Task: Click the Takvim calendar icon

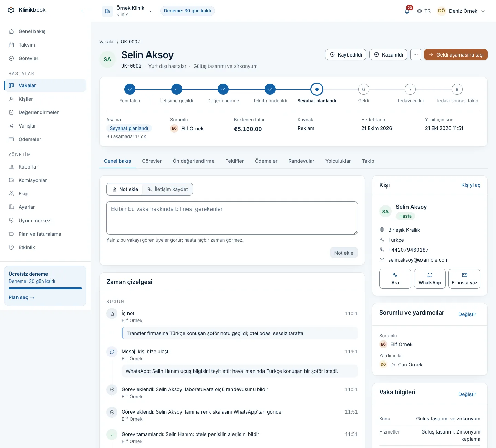Action: click(x=11, y=45)
